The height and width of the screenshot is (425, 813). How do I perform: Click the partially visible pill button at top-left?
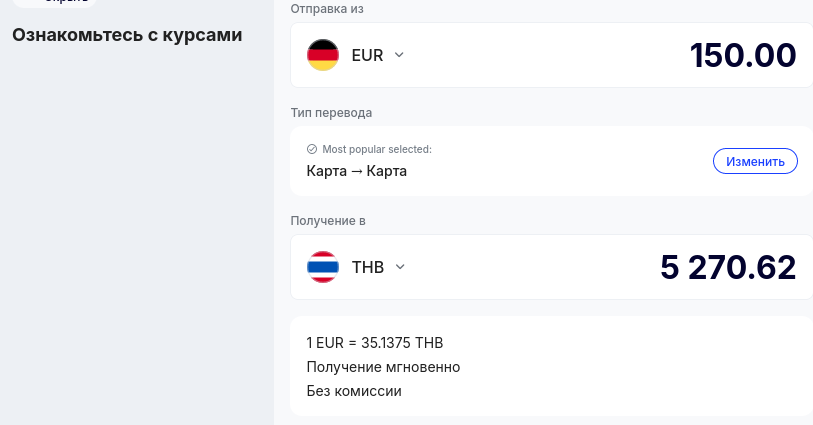(x=55, y=3)
